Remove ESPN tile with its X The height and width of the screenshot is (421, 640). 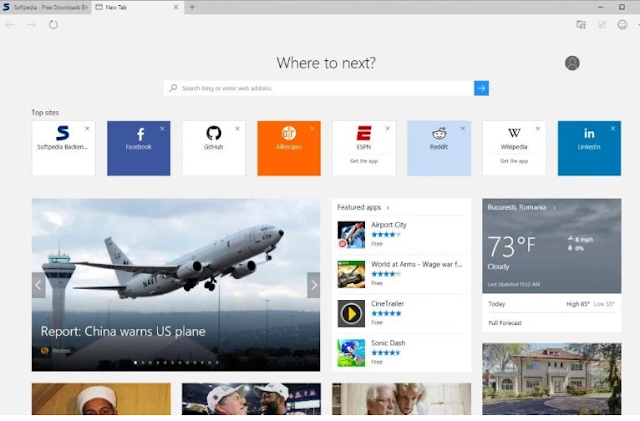tap(387, 128)
